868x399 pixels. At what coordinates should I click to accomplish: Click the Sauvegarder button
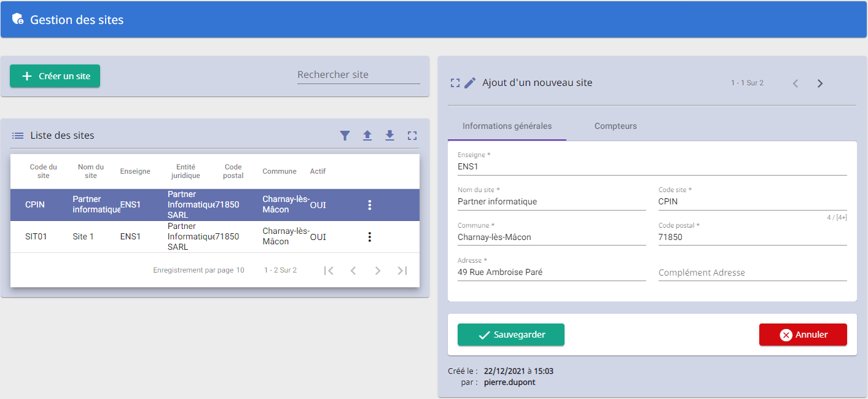tap(511, 335)
